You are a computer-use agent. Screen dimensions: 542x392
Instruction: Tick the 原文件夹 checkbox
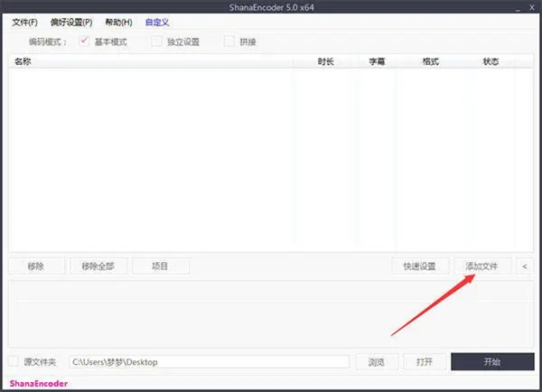(14, 361)
